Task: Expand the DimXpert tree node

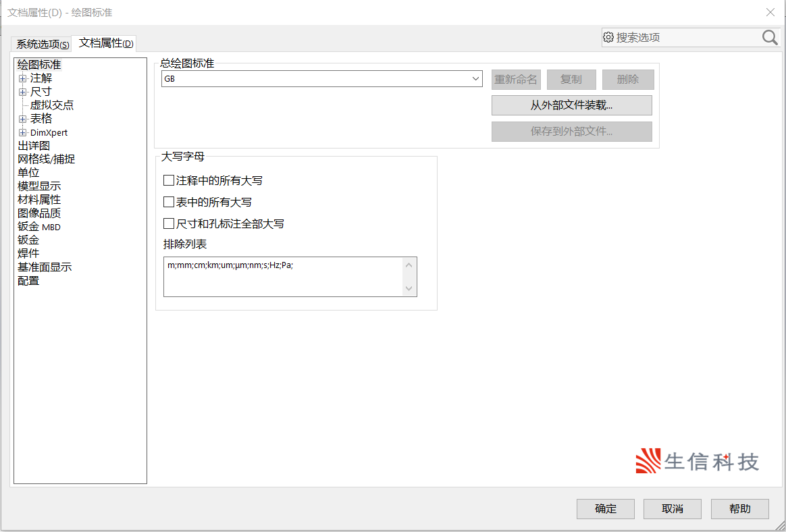Action: click(23, 132)
